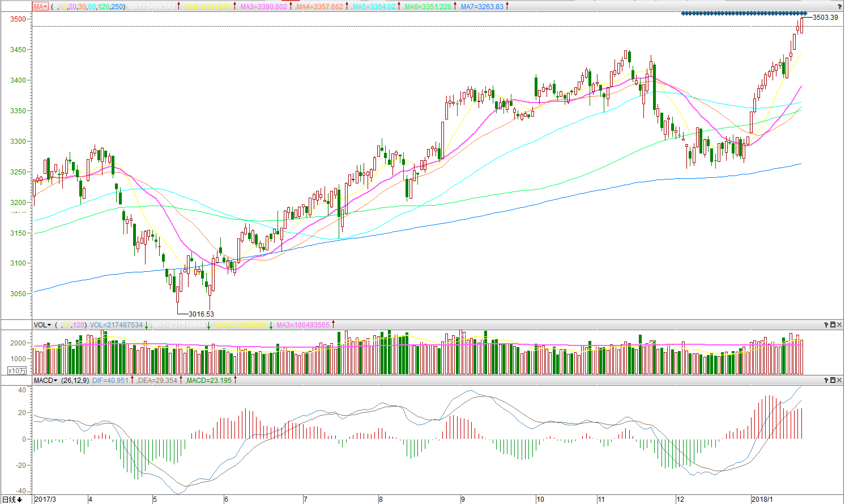Close the VOL panel

point(840,325)
